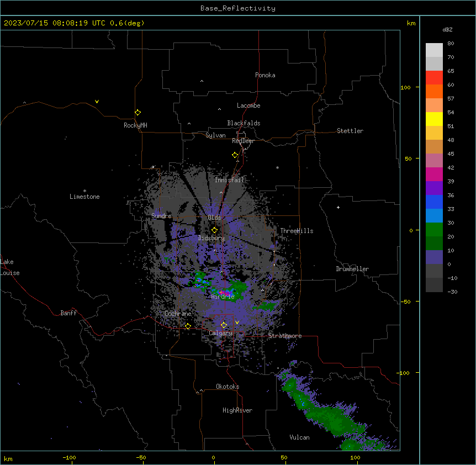Select the Stettler label
The image size is (476, 465).
tap(350, 131)
